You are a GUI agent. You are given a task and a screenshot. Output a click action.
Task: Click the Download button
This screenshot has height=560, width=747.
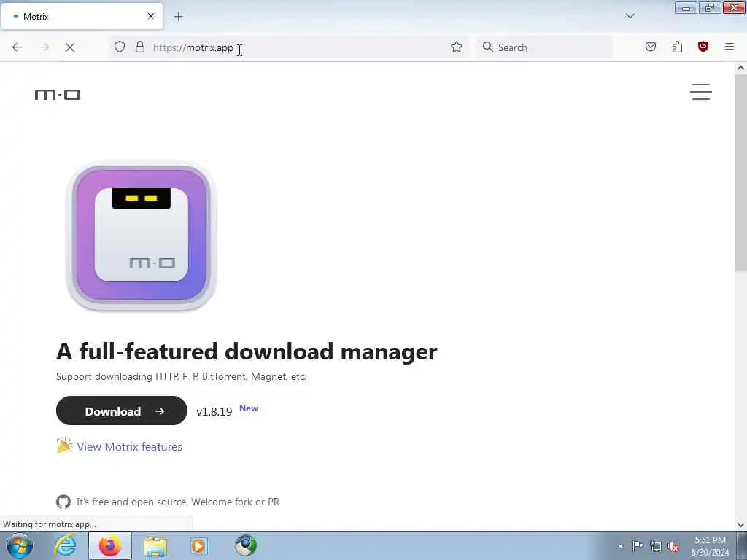tap(122, 411)
